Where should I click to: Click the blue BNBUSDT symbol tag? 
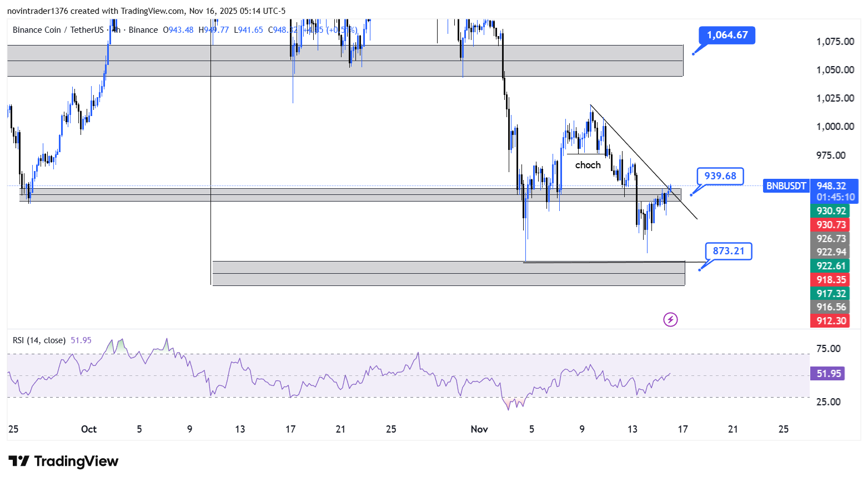786,186
